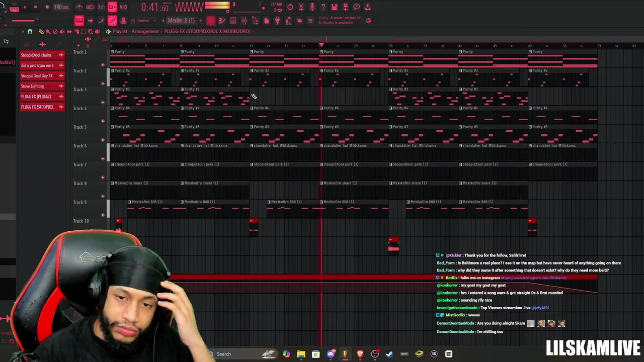Open the help question mark icon
The image size is (644, 362).
[x=323, y=7]
